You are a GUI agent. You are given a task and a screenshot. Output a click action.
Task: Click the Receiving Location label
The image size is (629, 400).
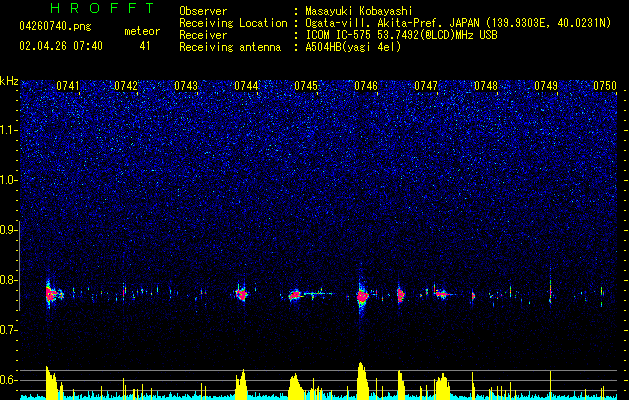pos(233,23)
